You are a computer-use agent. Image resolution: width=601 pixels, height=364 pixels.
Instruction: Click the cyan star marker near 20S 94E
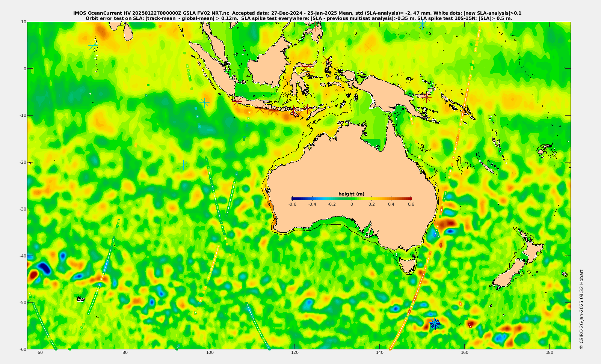point(183,165)
